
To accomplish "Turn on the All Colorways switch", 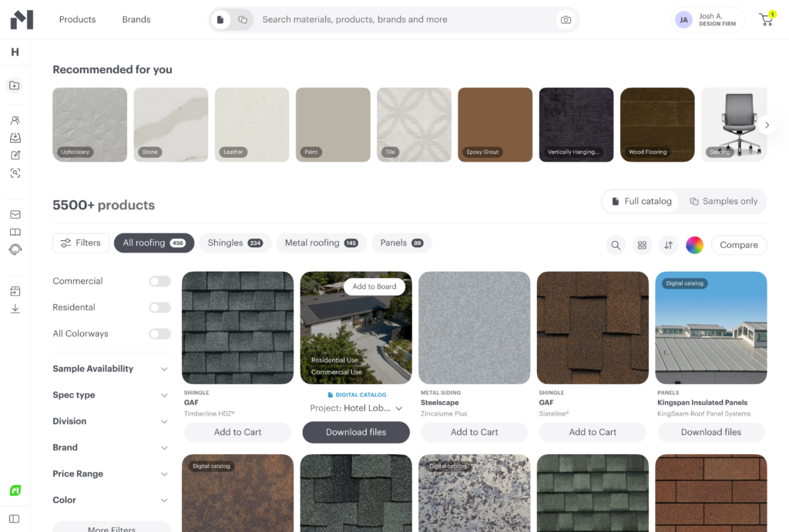I will click(159, 333).
